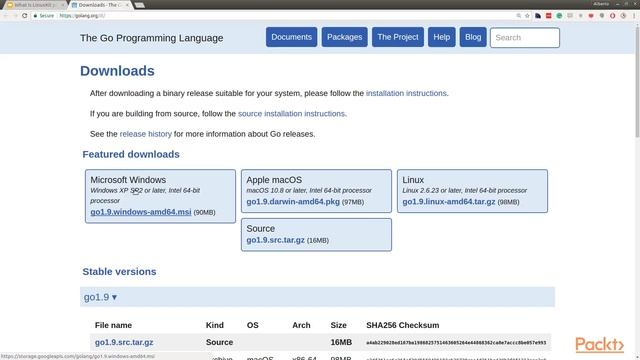640x360 pixels.
Task: Download go1.9.darwin-amd64.pkg
Action: (293, 202)
